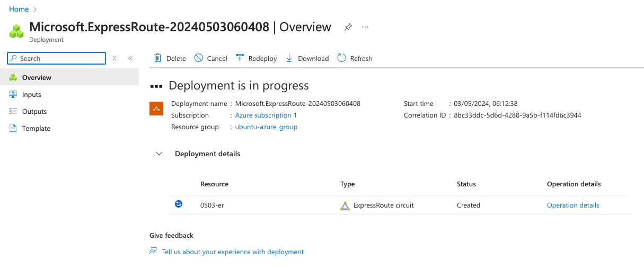
Task: Click the Created status cell
Action: pyautogui.click(x=469, y=205)
